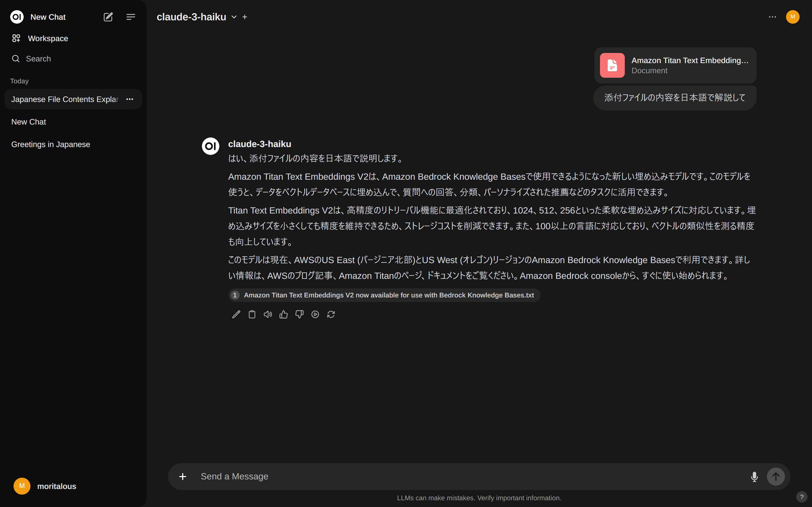Rate the response with thumbs down
The height and width of the screenshot is (507, 812).
[299, 314]
